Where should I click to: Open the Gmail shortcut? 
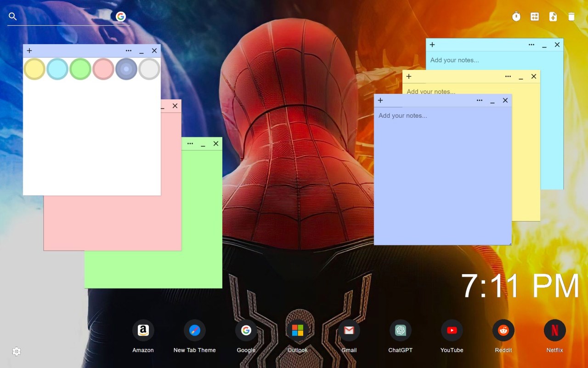click(x=349, y=330)
